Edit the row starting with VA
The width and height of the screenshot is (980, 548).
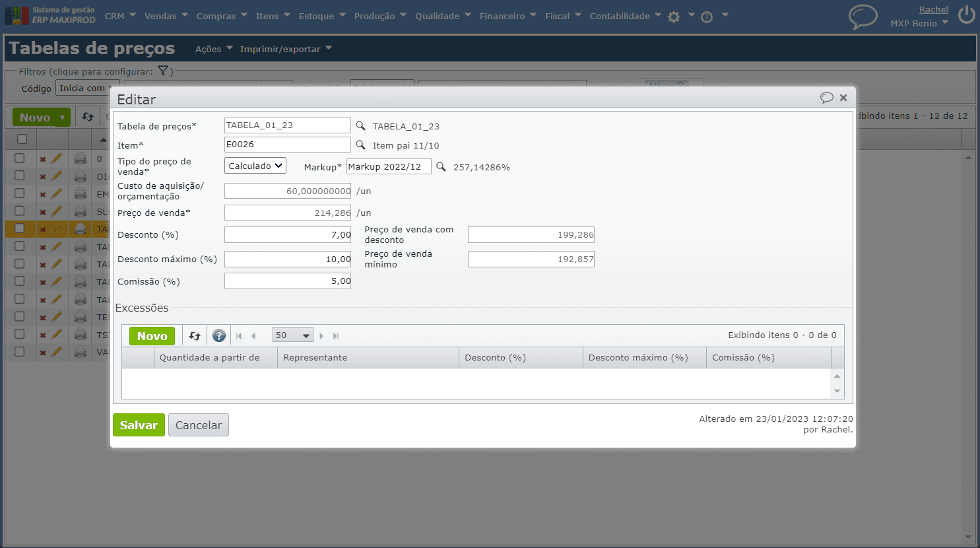56,352
